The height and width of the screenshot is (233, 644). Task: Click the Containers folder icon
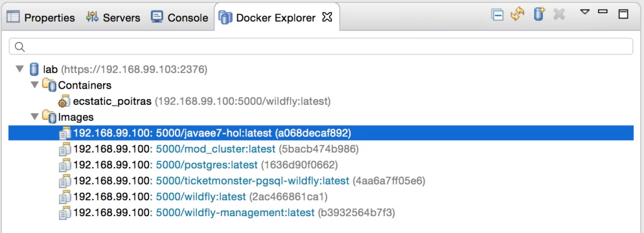click(x=49, y=85)
